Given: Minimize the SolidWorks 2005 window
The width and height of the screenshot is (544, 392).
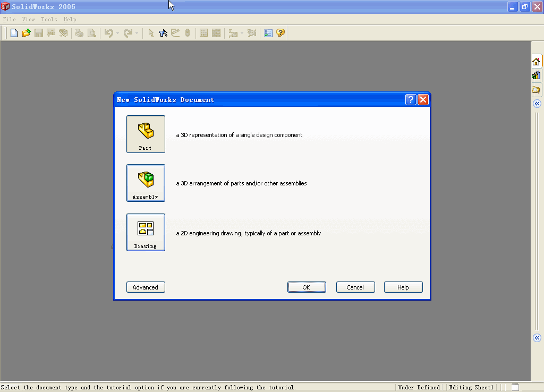Looking at the screenshot, I should coord(513,6).
